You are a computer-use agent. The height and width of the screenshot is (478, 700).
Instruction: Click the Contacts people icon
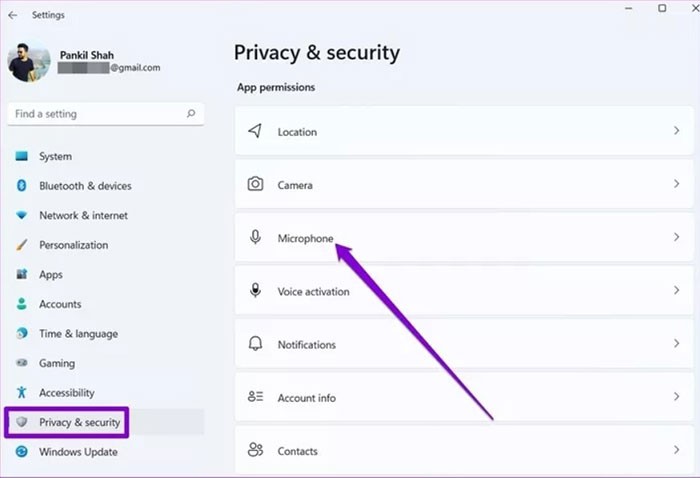(x=255, y=450)
